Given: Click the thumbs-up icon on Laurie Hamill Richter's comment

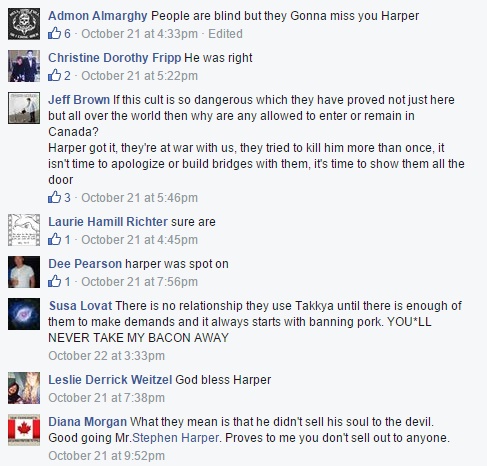Looking at the screenshot, I should pyautogui.click(x=55, y=239).
